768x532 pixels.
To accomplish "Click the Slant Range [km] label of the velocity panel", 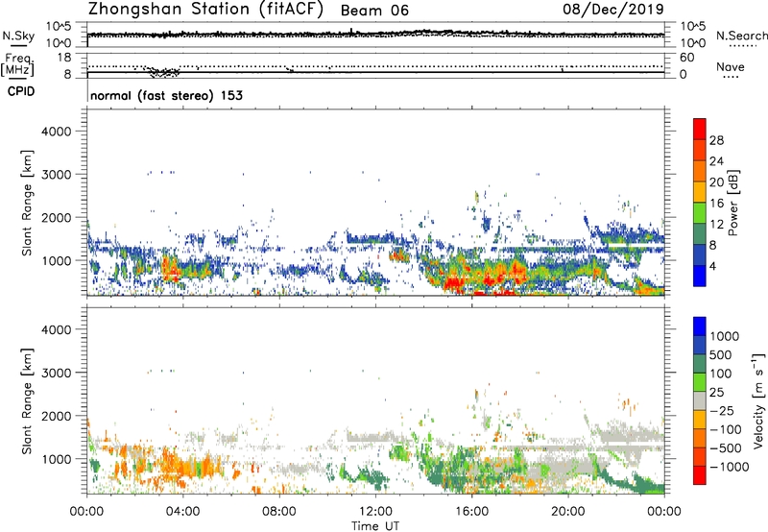I will click(x=27, y=400).
